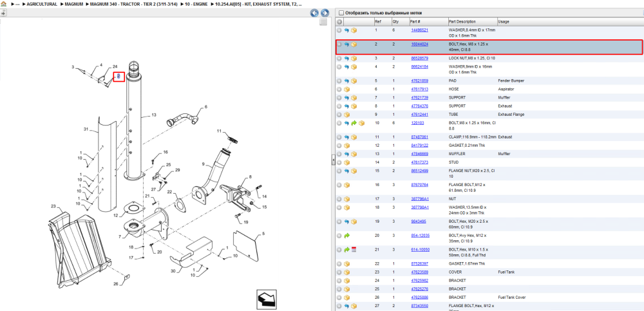This screenshot has height=311, width=644.
Task: Open part number 120103 link
Action: (418, 123)
